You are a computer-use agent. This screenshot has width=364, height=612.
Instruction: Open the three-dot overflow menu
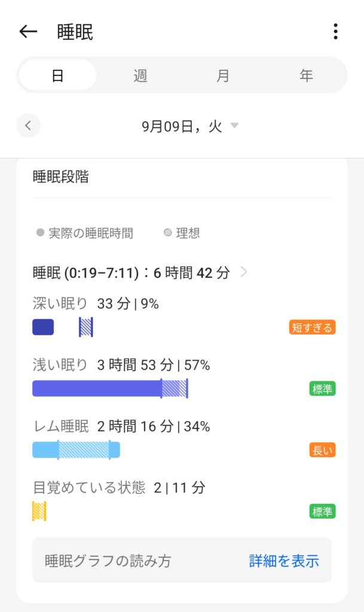[335, 32]
